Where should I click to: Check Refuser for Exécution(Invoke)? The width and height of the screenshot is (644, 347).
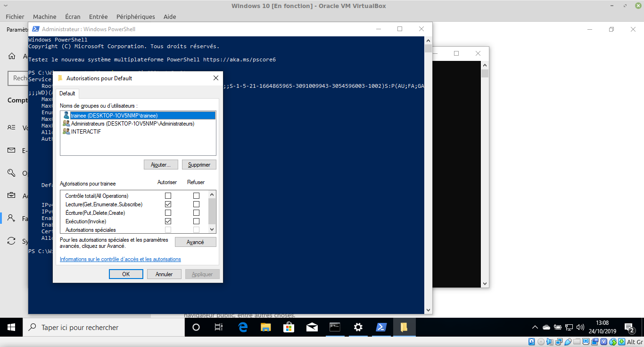click(196, 221)
